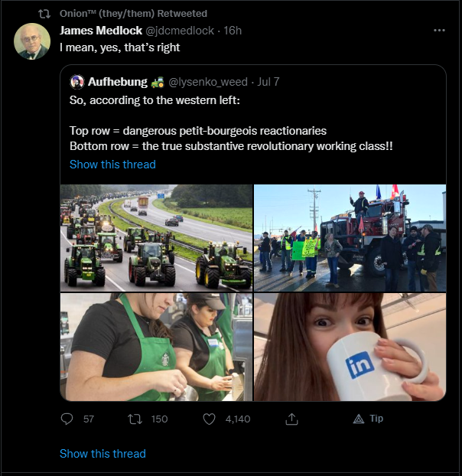Open the truck protest photo

(x=350, y=237)
